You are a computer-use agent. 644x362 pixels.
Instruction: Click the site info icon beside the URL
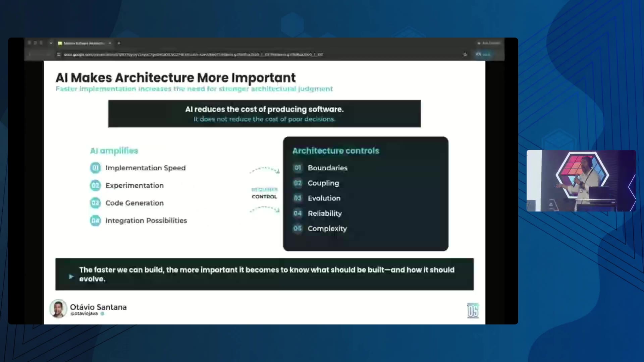59,54
